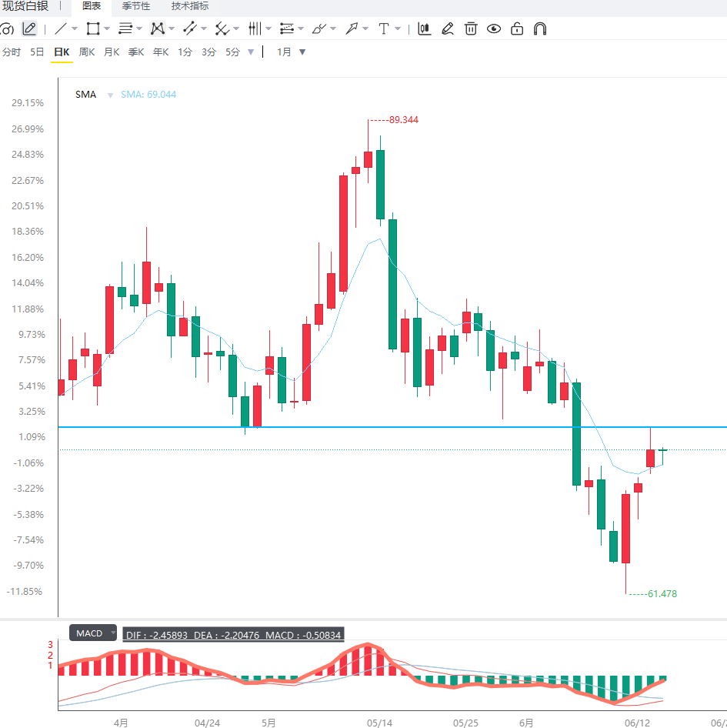Click the trash icon to delete drawings

pyautogui.click(x=471, y=28)
